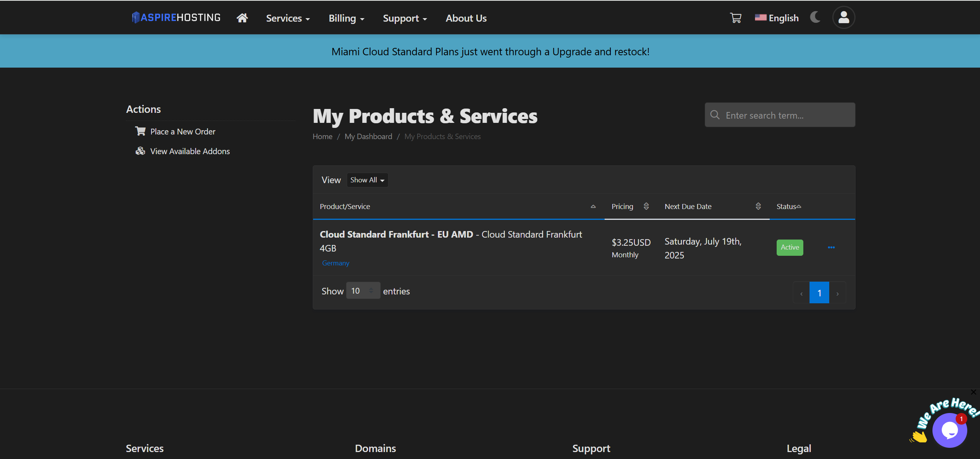The image size is (980, 459).
Task: Click the Legal footer heading
Action: [x=799, y=448]
